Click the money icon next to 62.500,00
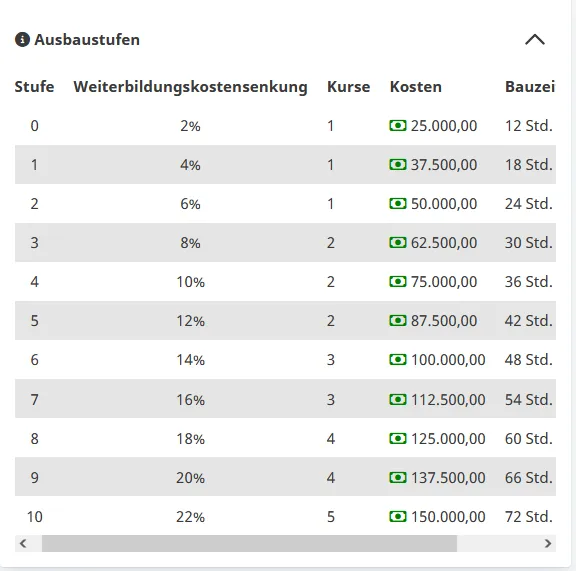This screenshot has width=576, height=571. point(398,243)
